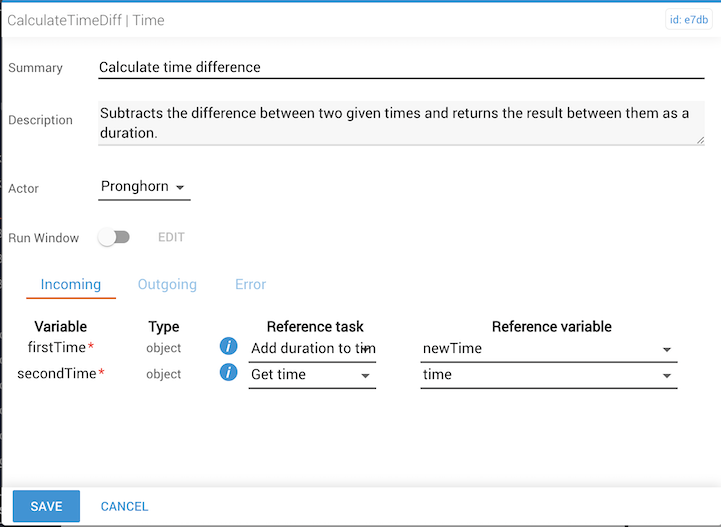
Task: Click the CANCEL button
Action: pos(124,506)
